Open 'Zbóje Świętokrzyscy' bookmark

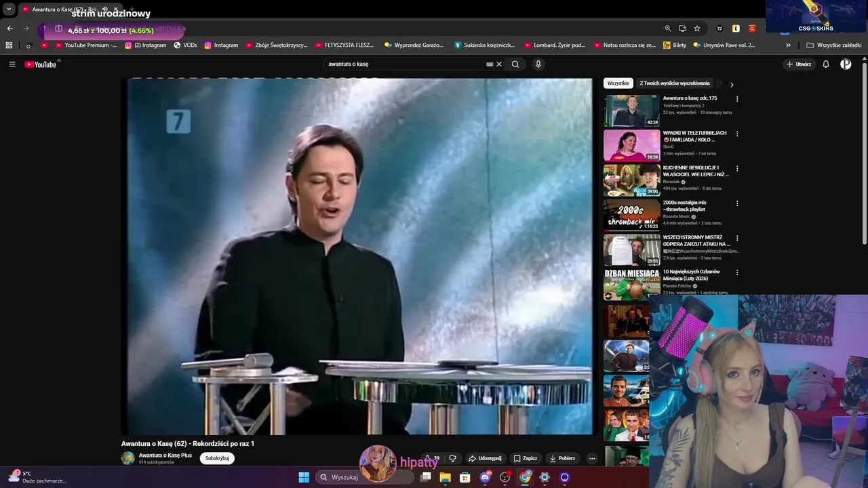pos(277,45)
